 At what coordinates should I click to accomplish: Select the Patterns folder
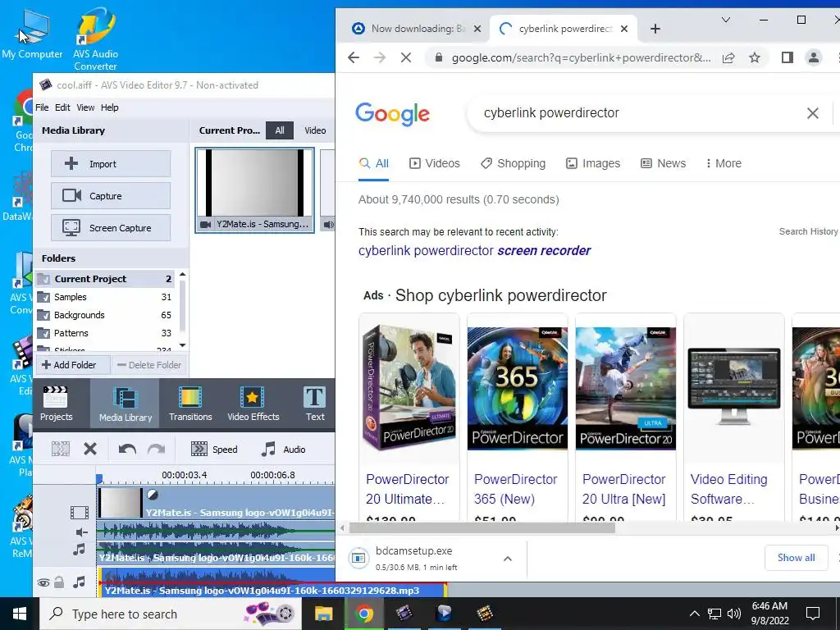pos(106,333)
